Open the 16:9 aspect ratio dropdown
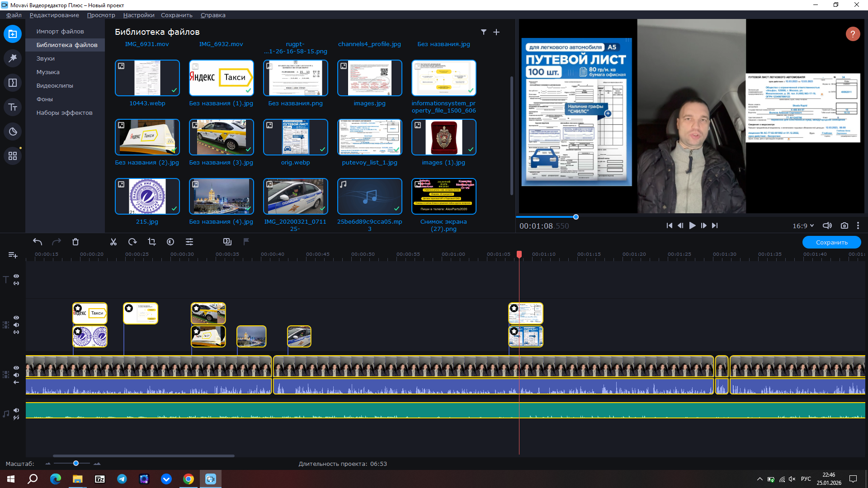868x488 pixels. pyautogui.click(x=803, y=225)
